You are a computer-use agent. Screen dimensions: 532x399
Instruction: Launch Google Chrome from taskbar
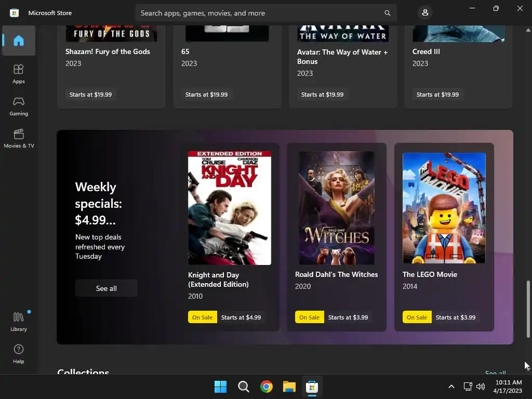(267, 387)
